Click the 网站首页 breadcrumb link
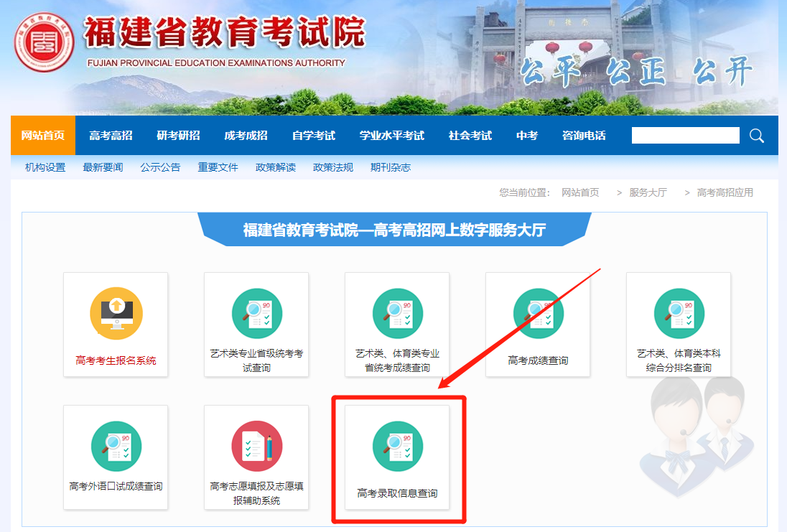Viewport: 787px width, 532px height. point(579,192)
